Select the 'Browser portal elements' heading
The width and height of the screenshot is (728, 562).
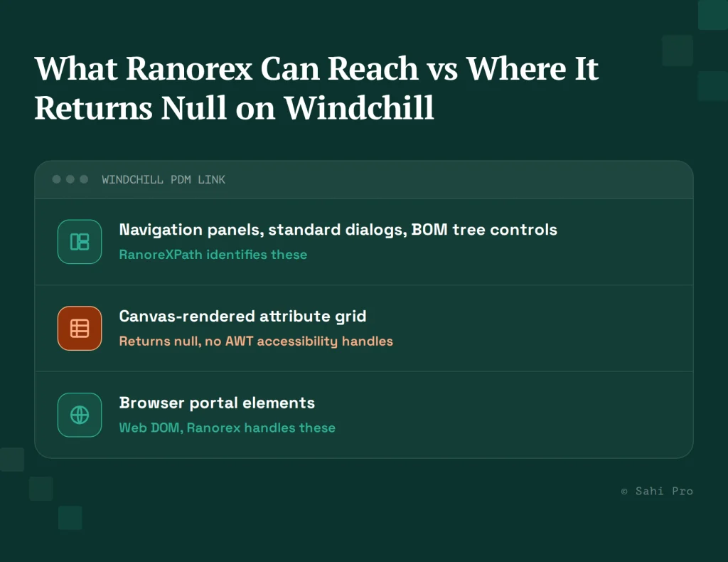tap(217, 403)
